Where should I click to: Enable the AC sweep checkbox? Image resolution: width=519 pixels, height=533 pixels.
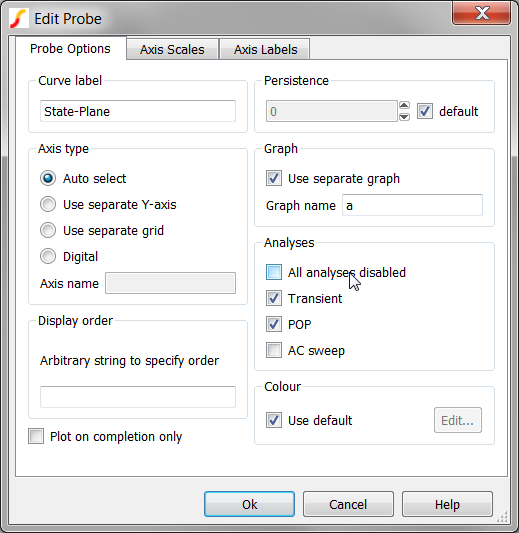point(274,350)
